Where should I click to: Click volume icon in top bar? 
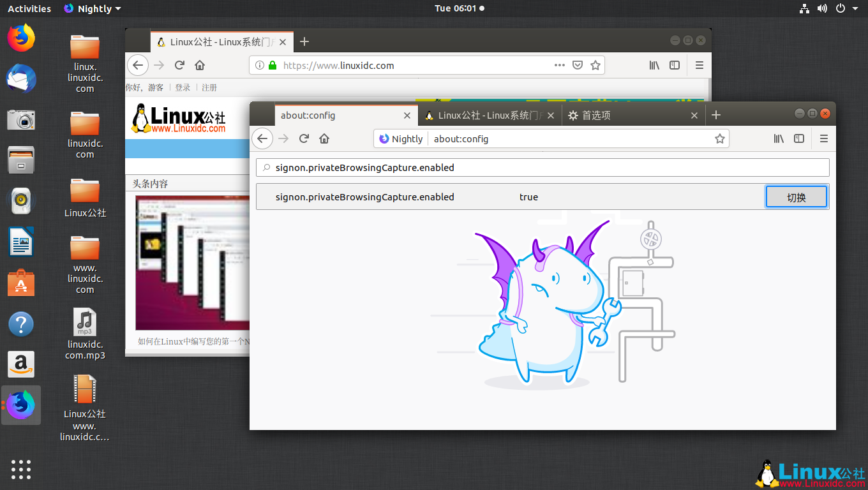pos(822,8)
